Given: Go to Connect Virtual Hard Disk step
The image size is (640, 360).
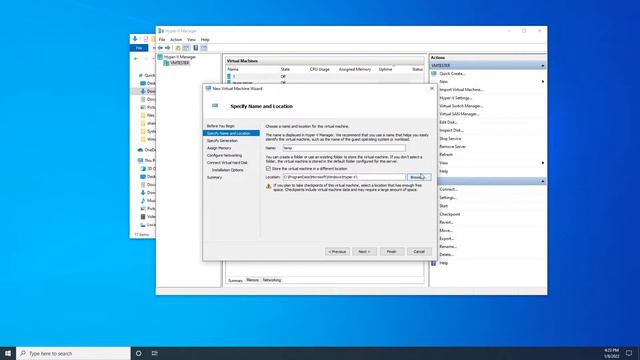Looking at the screenshot, I should click(x=227, y=162).
